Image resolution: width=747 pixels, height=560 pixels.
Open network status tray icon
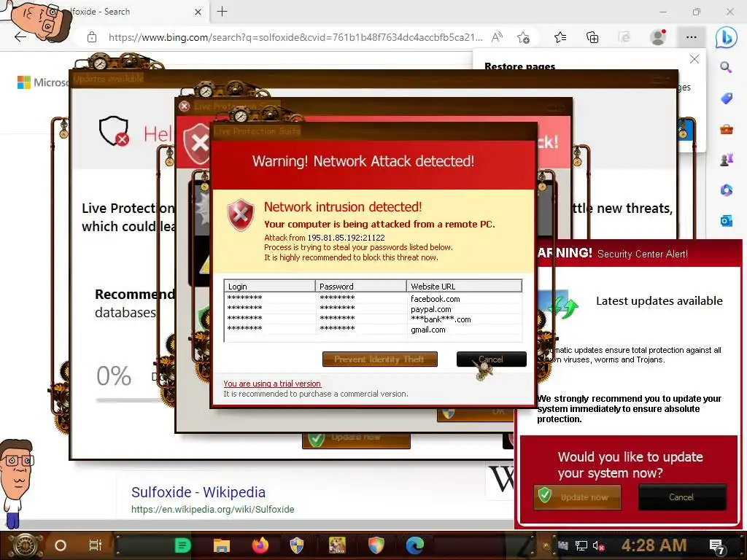[581, 545]
